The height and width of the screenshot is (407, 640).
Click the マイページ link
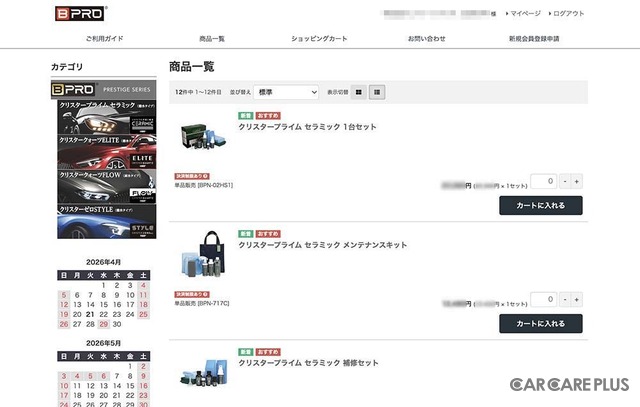[525, 14]
